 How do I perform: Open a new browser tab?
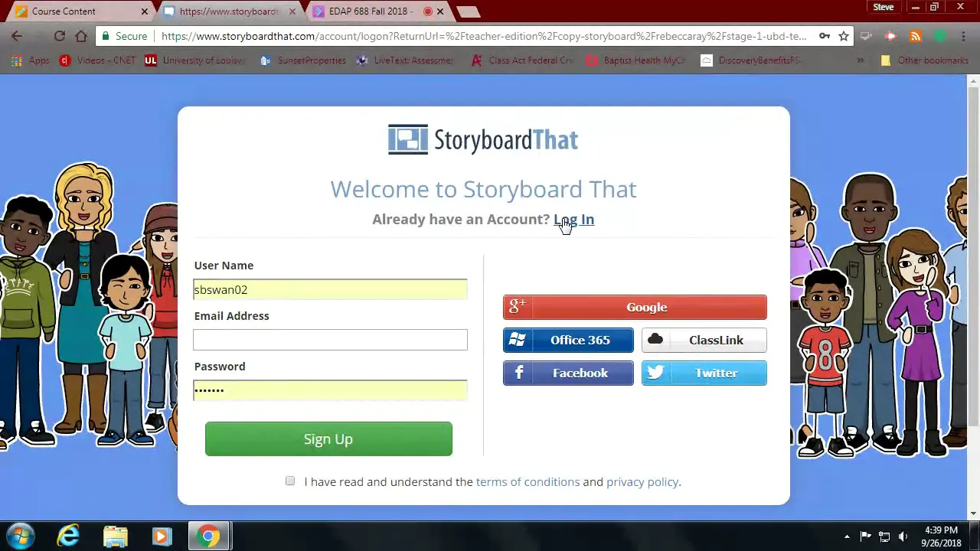468,11
